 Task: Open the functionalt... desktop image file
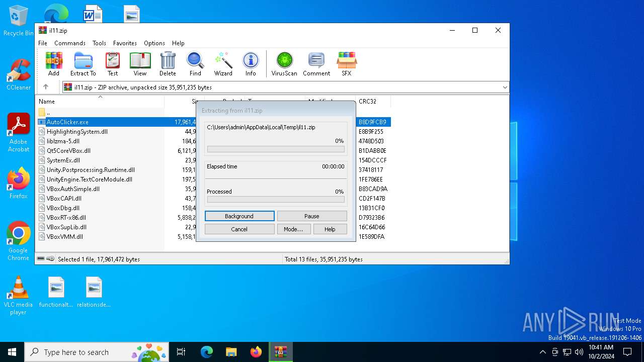click(56, 292)
